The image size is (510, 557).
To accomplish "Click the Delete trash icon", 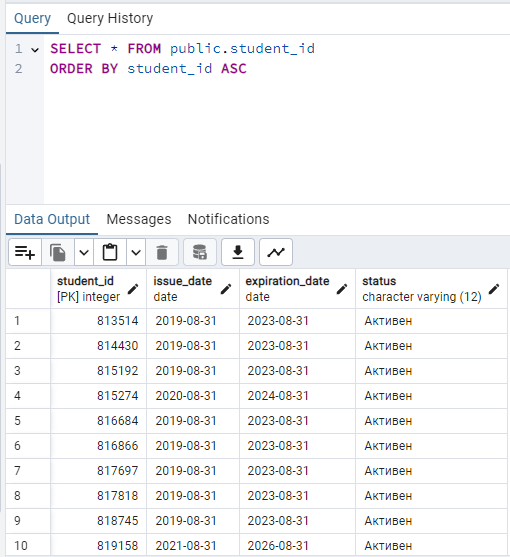I will 162,253.
